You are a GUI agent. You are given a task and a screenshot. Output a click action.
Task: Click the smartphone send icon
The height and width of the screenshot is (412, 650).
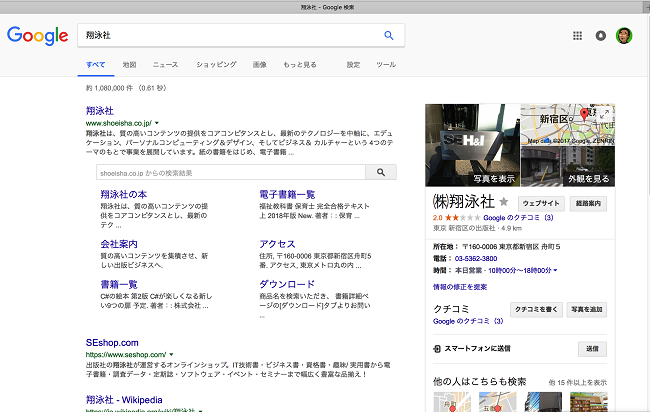pos(437,349)
